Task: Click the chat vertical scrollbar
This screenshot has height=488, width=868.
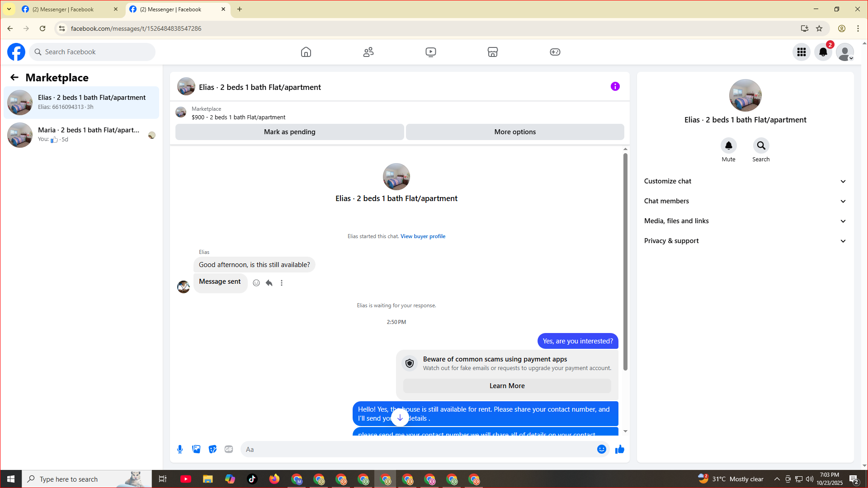Action: click(625, 262)
